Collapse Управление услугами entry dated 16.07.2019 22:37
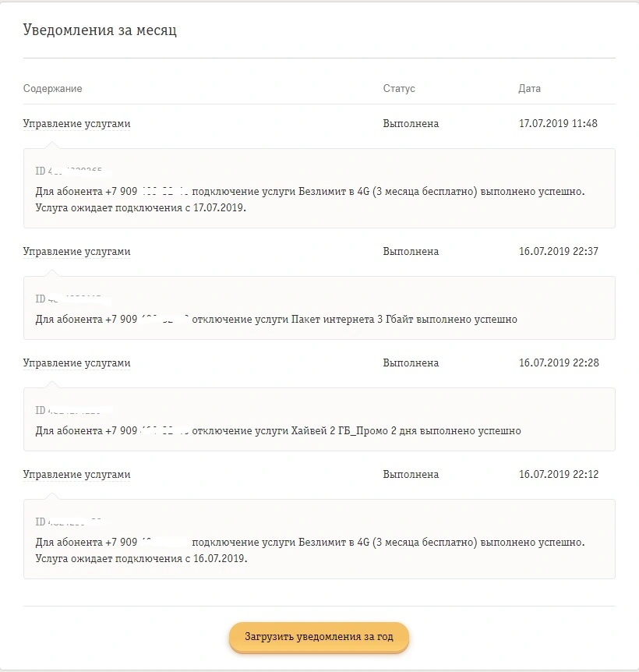This screenshot has width=639, height=672. (x=76, y=251)
